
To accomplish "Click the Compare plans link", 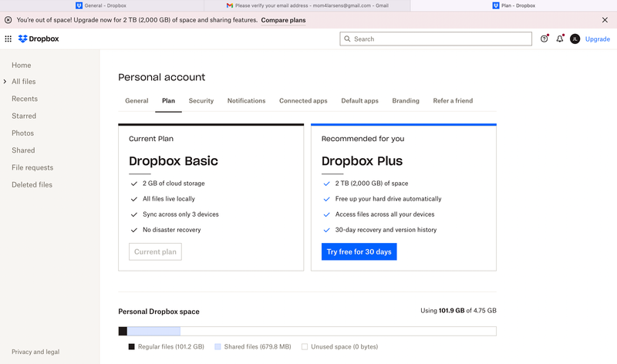I will tap(283, 20).
